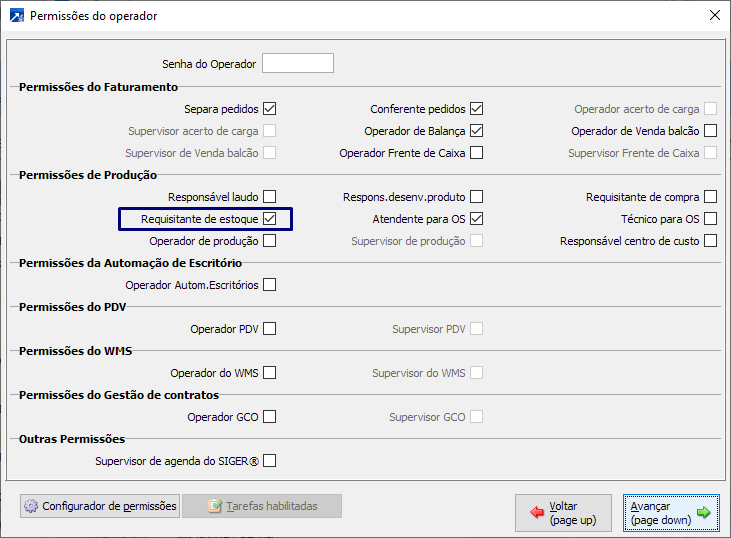Click the Outras Permissões heading
The image size is (731, 538).
[x=72, y=439]
